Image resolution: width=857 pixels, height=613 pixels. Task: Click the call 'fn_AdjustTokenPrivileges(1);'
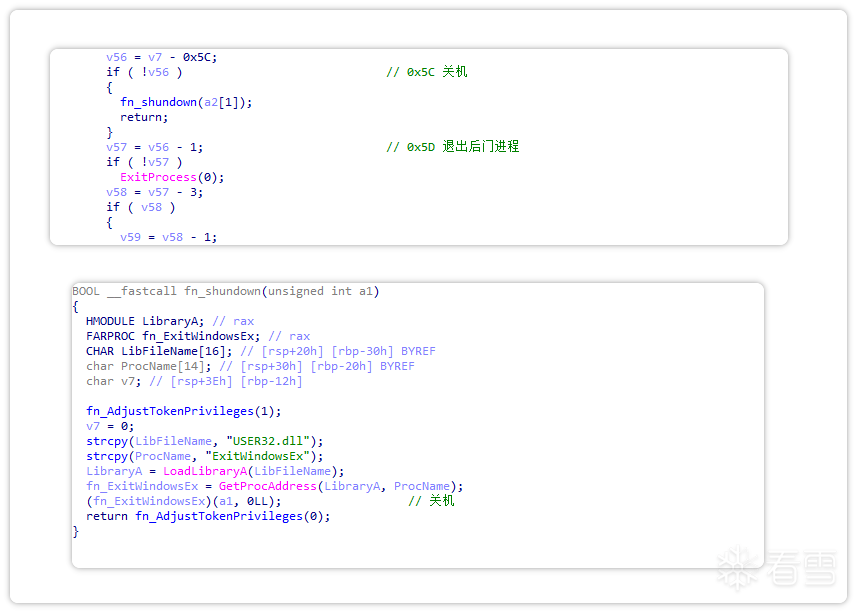(x=183, y=411)
